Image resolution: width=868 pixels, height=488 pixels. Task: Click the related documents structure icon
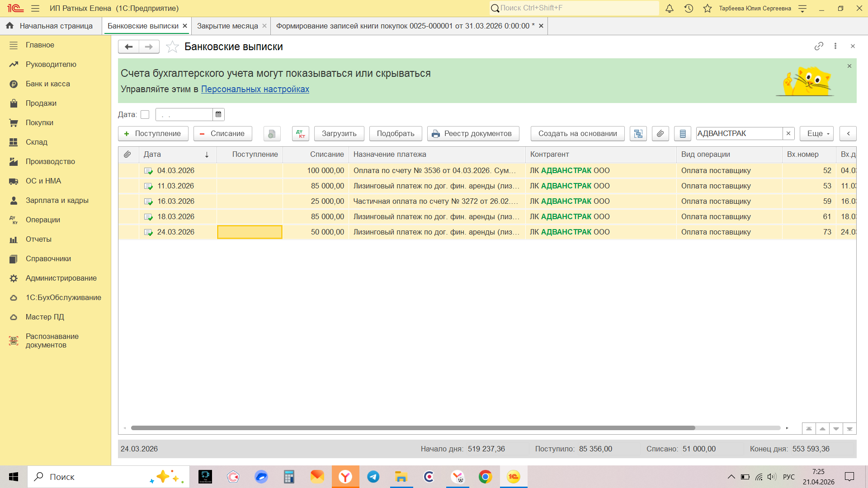pos(638,133)
